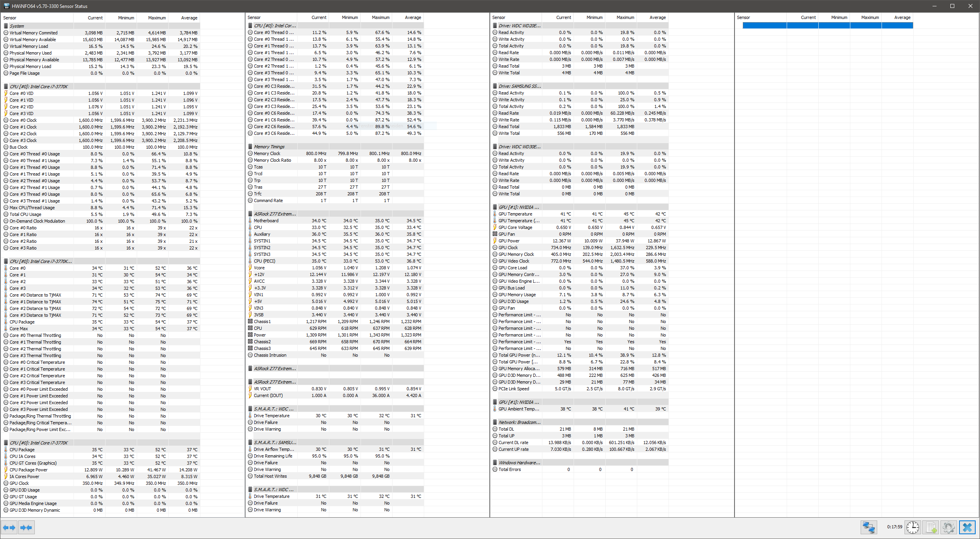The image size is (980, 539).
Task: Open sensor settings gear icon
Action: point(949,527)
